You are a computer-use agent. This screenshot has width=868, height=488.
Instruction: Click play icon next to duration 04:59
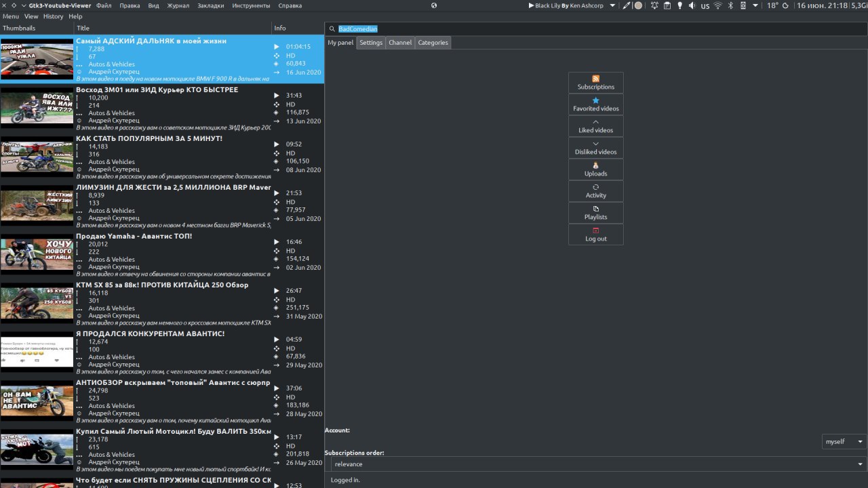277,340
